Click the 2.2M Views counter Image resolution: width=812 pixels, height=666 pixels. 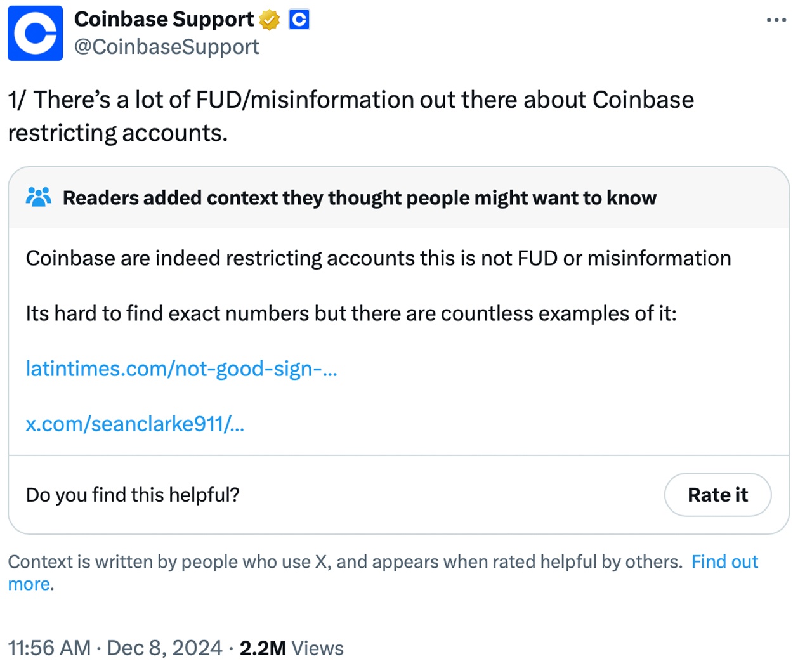pyautogui.click(x=291, y=648)
